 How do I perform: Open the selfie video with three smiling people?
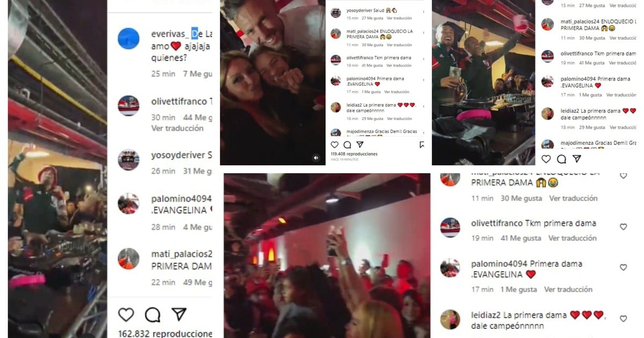point(272,83)
